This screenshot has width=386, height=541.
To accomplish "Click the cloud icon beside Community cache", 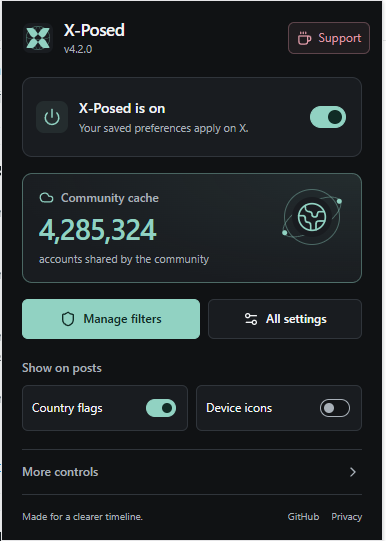I will (x=46, y=198).
